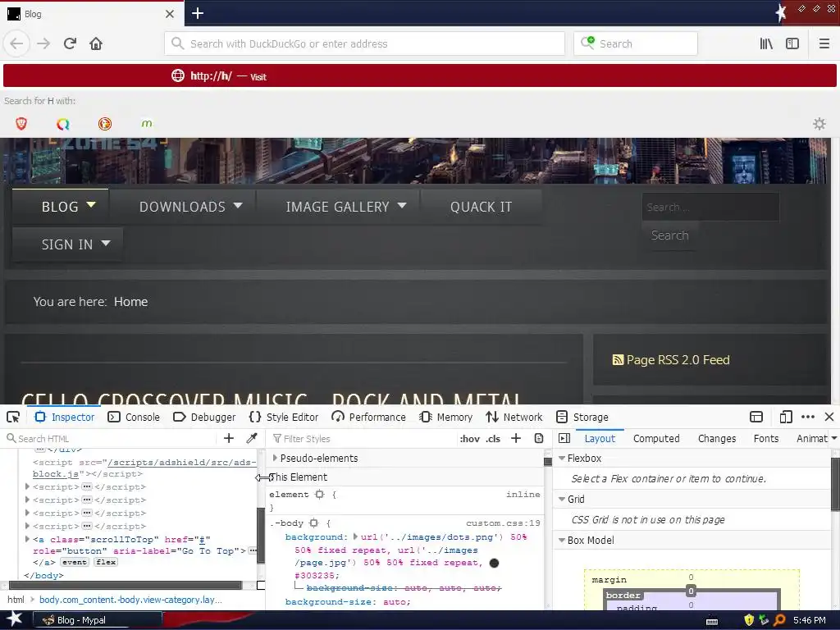Open a new browser tab
This screenshot has height=630, width=840.
(197, 13)
